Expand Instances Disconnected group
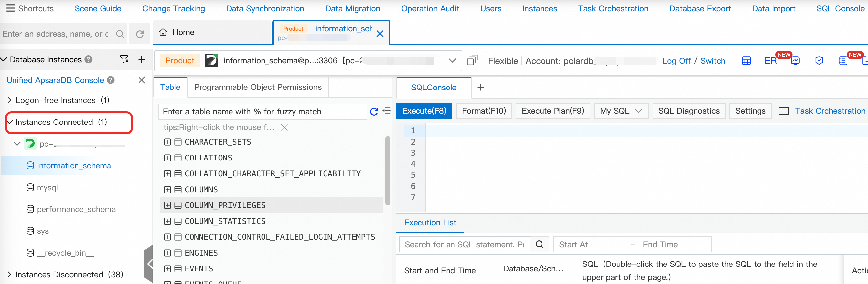Viewport: 868px width, 284px height. click(x=9, y=274)
